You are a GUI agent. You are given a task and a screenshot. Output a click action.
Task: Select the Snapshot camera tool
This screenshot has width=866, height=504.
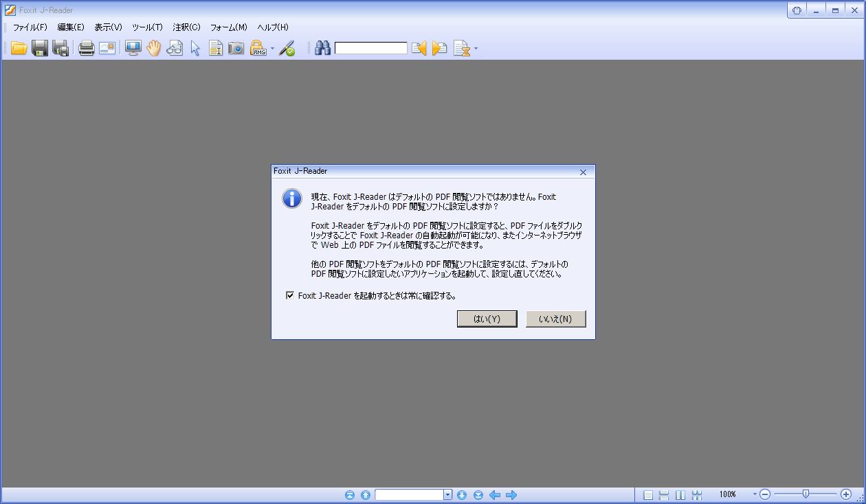click(236, 48)
